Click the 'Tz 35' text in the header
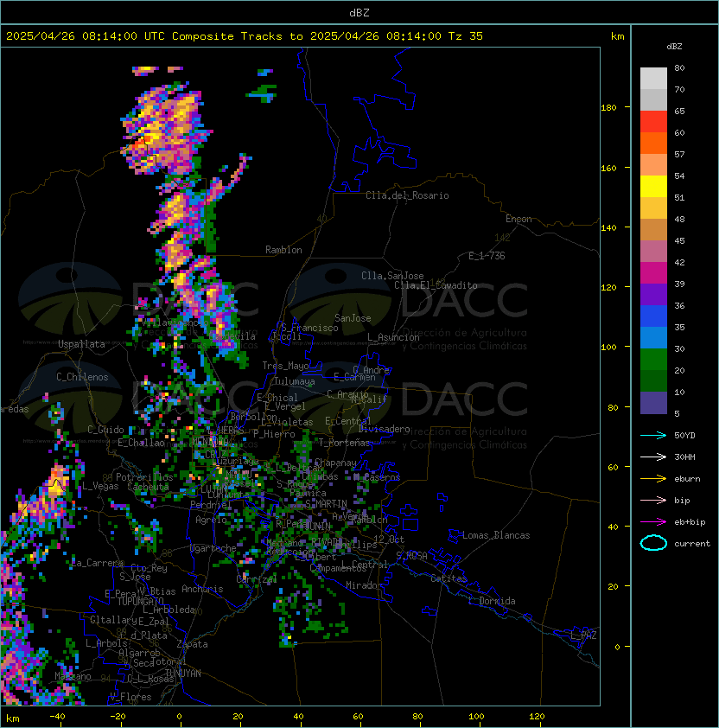This screenshot has height=728, width=719. point(466,36)
